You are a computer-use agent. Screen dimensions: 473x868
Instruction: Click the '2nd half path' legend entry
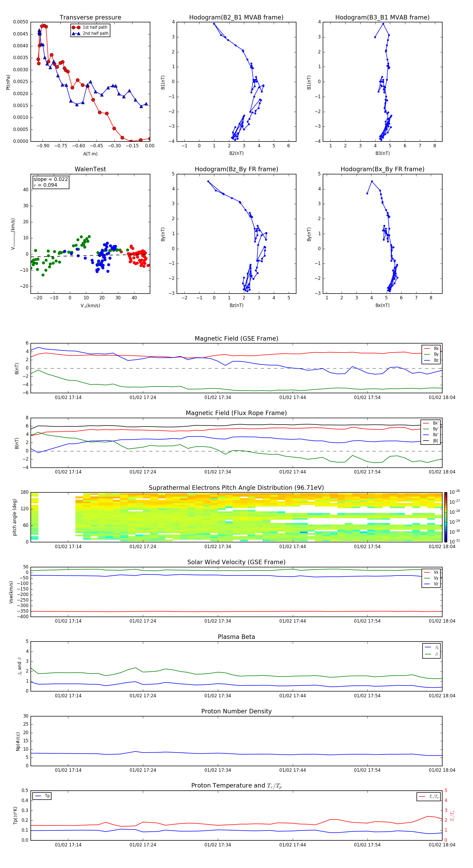tap(90, 33)
